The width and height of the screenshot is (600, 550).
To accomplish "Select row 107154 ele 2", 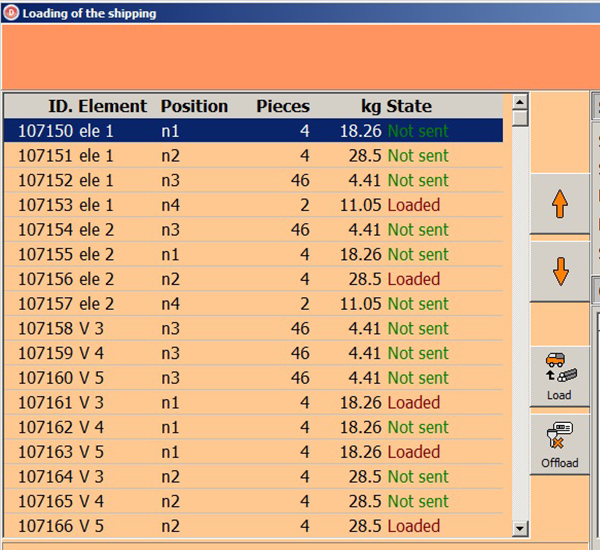I will pos(253,230).
